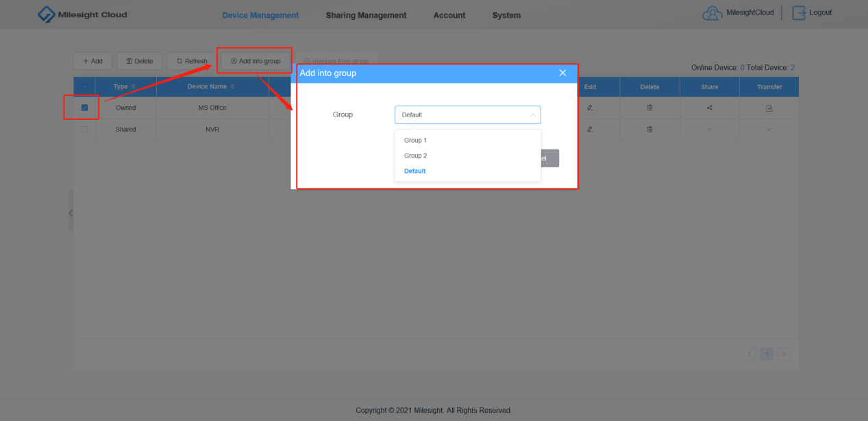Open the Account tab
The width and height of the screenshot is (868, 421).
point(449,15)
